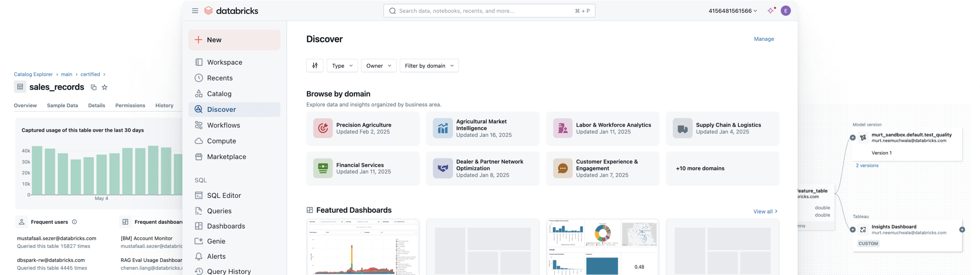980x275 pixels.
Task: Click the Manage link
Action: [x=764, y=39]
